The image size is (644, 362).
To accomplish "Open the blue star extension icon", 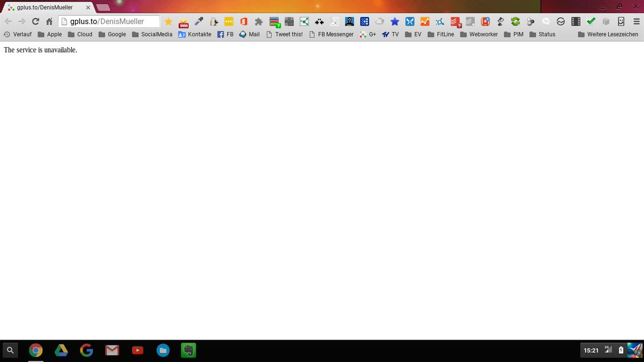I will (x=395, y=21).
